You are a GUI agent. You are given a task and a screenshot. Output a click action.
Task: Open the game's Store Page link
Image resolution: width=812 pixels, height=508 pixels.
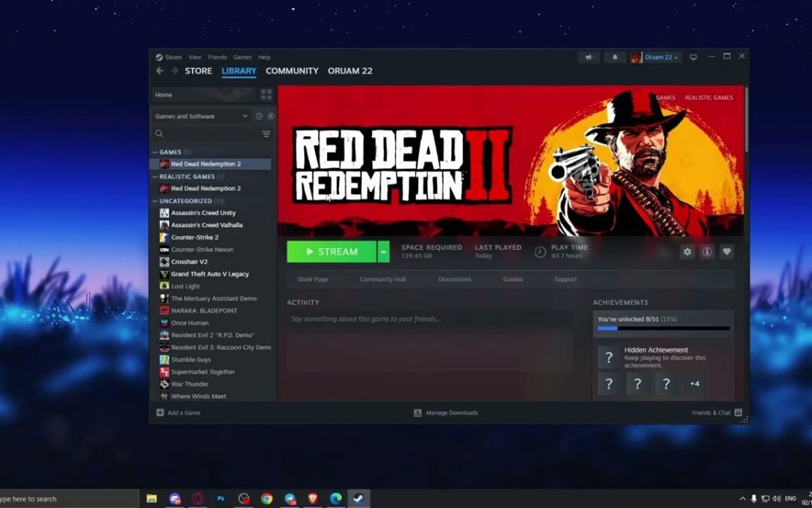tap(313, 278)
